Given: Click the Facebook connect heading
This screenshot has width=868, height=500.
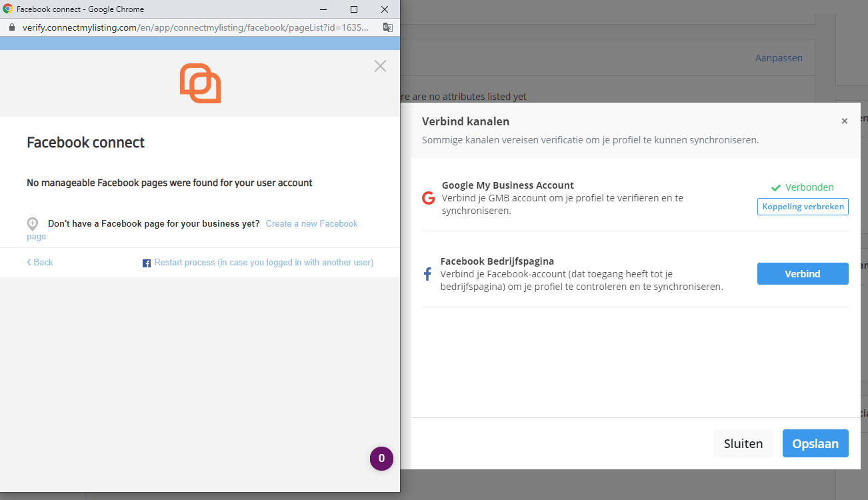Looking at the screenshot, I should click(x=85, y=143).
